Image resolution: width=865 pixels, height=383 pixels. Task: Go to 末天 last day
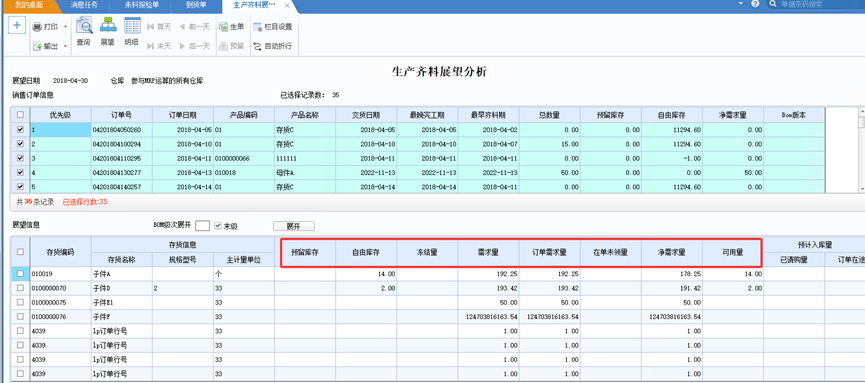coord(159,46)
